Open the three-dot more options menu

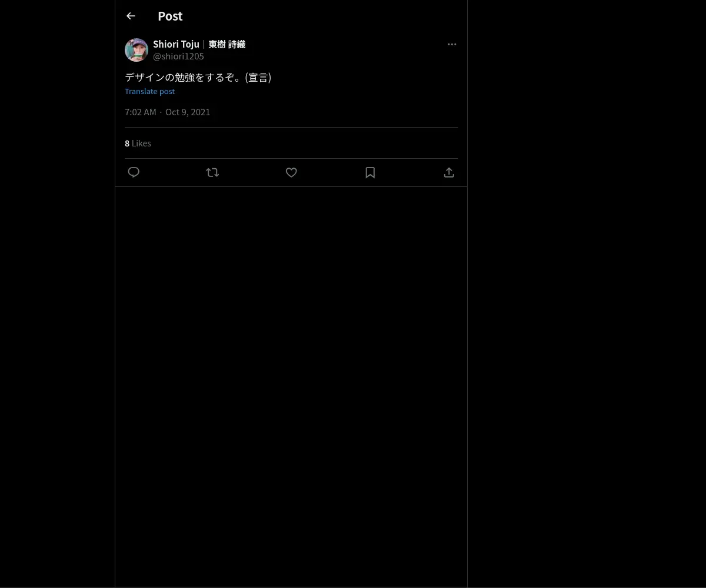[x=452, y=44]
